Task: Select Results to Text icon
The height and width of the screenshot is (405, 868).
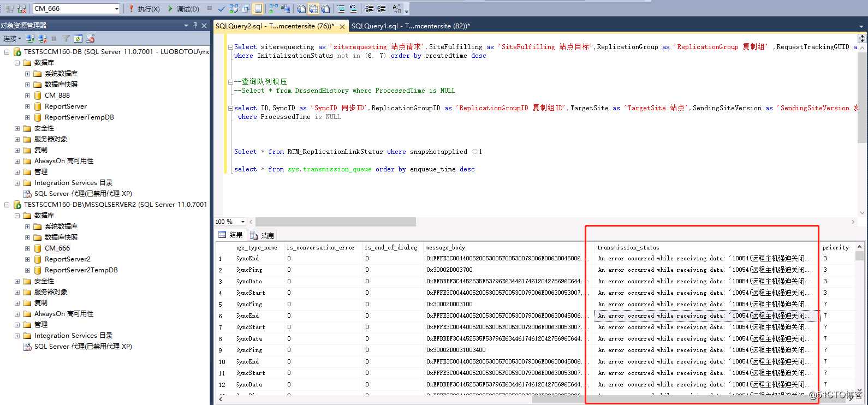Action: click(x=300, y=9)
